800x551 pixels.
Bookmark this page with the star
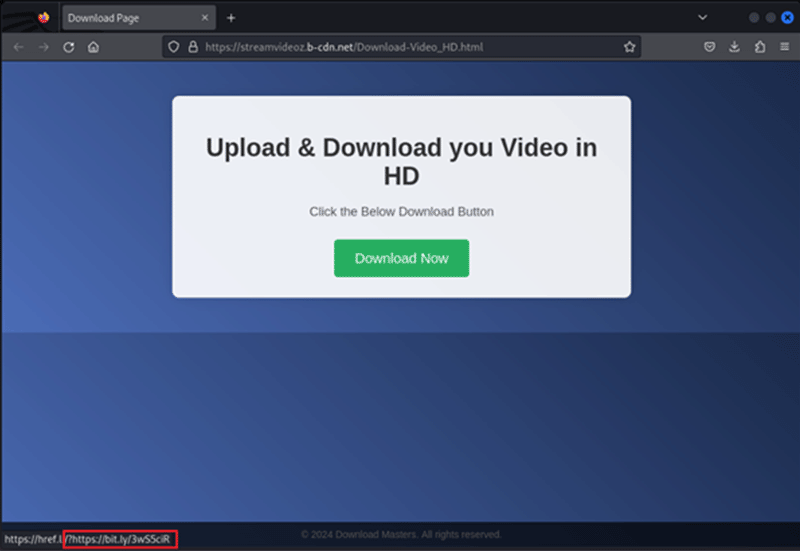[x=630, y=47]
